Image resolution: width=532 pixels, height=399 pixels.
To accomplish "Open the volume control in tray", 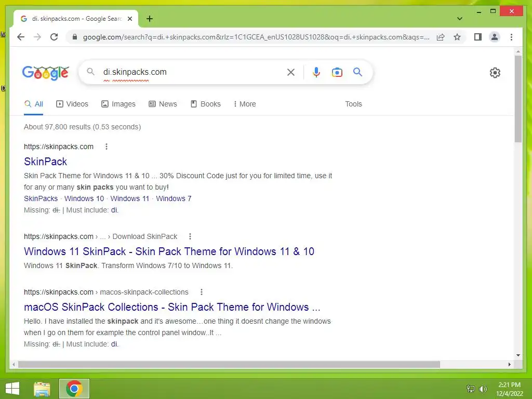I will pyautogui.click(x=483, y=389).
